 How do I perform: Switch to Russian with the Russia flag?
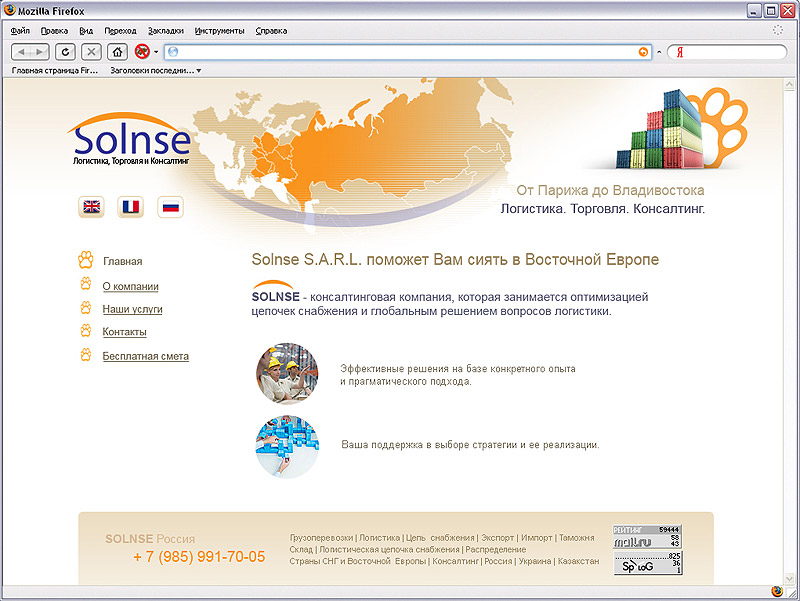pyautogui.click(x=170, y=207)
